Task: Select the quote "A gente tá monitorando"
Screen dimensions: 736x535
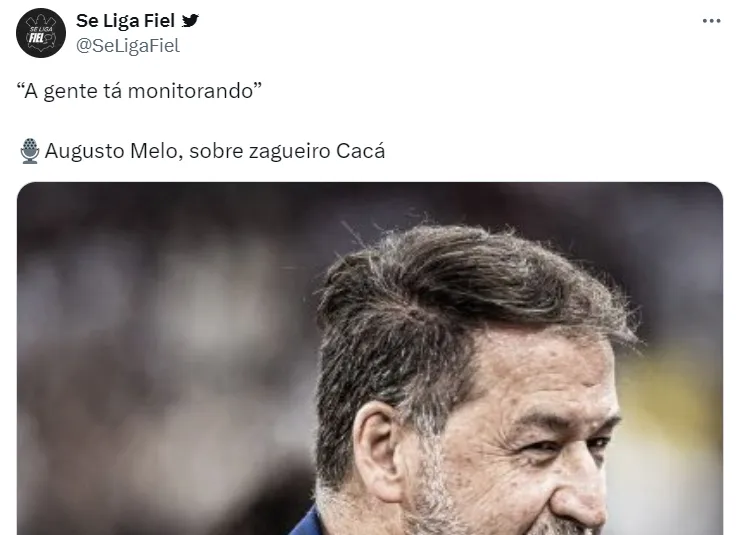Action: (139, 91)
